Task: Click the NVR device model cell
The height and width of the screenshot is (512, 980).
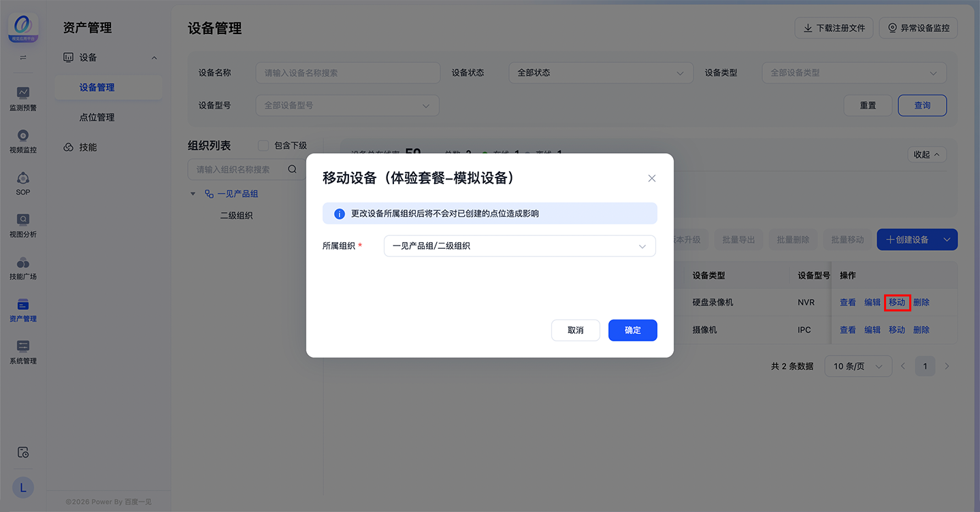Action: click(x=806, y=303)
